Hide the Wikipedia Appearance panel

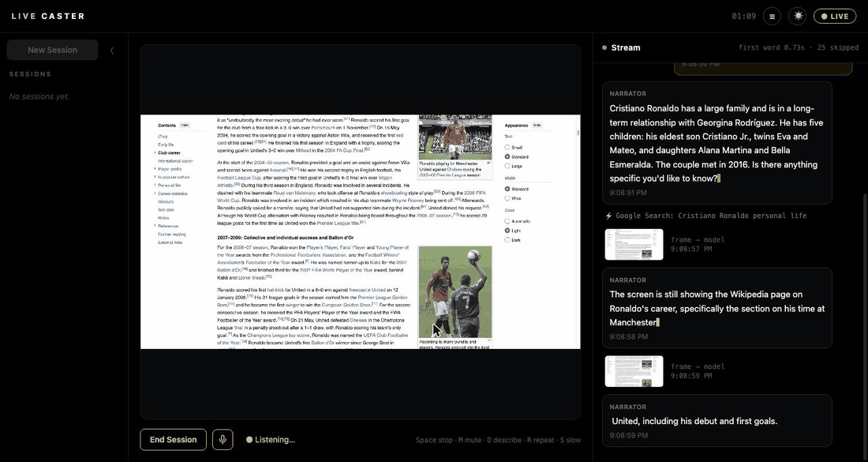537,126
